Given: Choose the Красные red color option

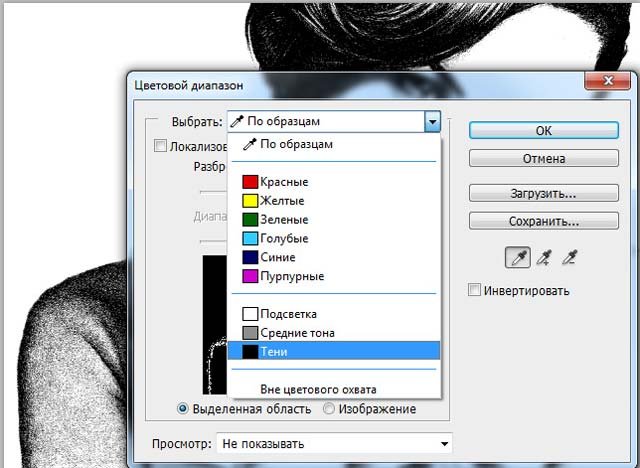Looking at the screenshot, I should (283, 182).
